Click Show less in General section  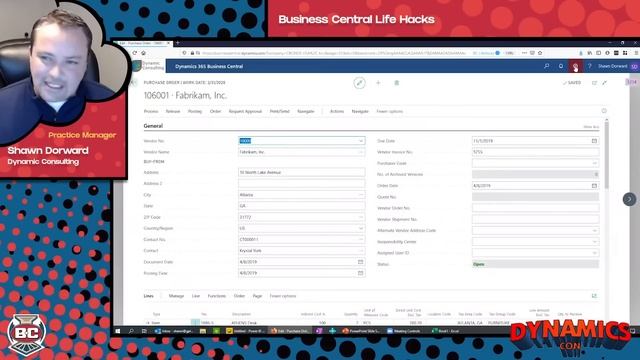pos(591,127)
